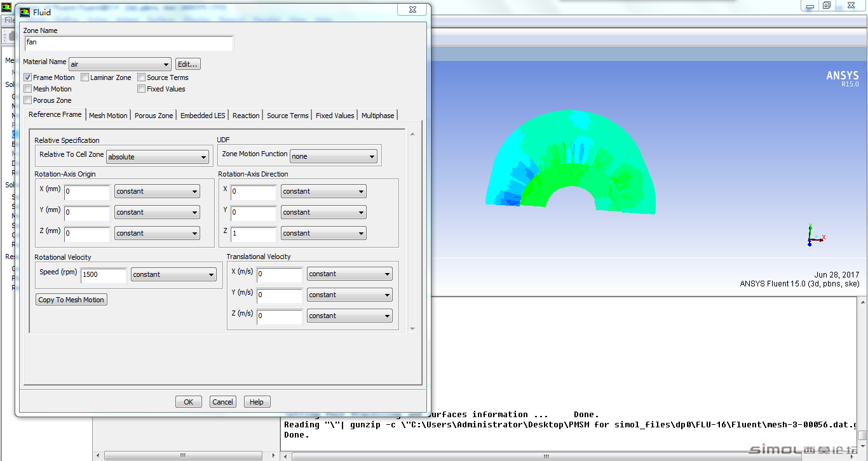Screen dimensions: 868x461
Task: Open the Rotation-Axis Direction Y constant dropdown
Action: 323,212
